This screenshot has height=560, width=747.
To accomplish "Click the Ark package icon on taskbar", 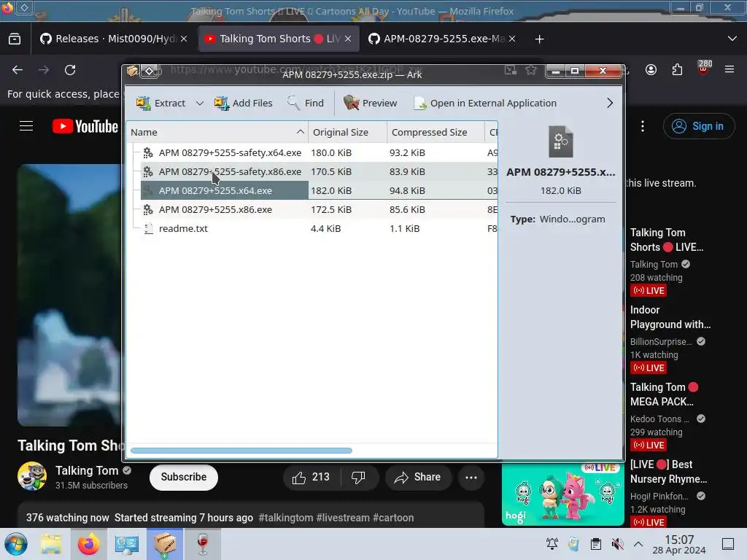I will 165,544.
